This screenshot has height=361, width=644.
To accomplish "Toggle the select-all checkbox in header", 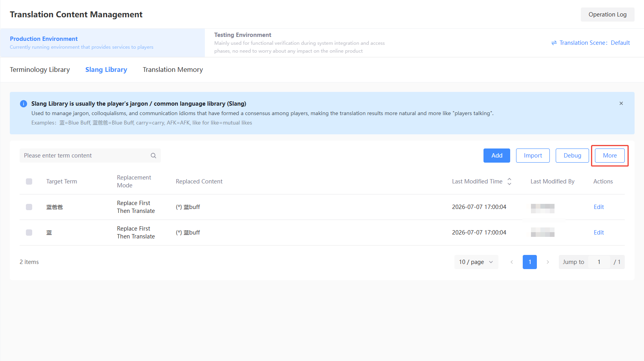I will point(29,181).
